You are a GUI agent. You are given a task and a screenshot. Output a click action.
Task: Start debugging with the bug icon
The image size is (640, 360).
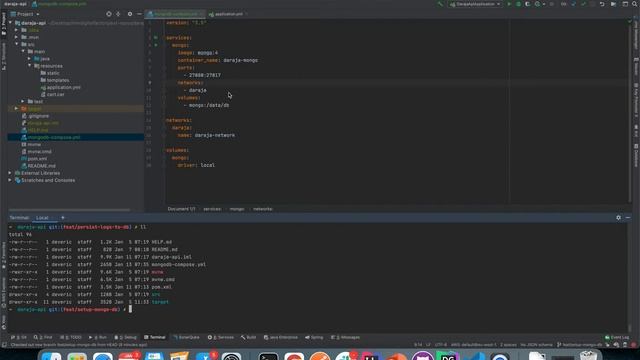click(518, 4)
